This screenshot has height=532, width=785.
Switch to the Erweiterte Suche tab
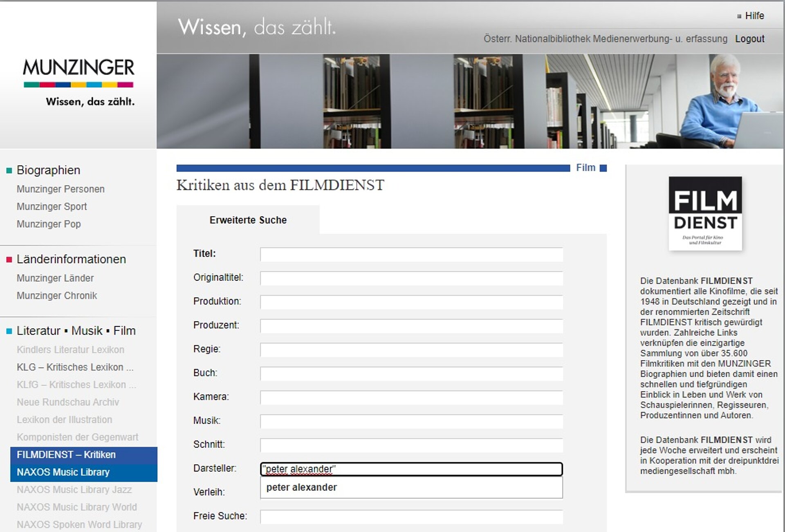[x=248, y=220]
